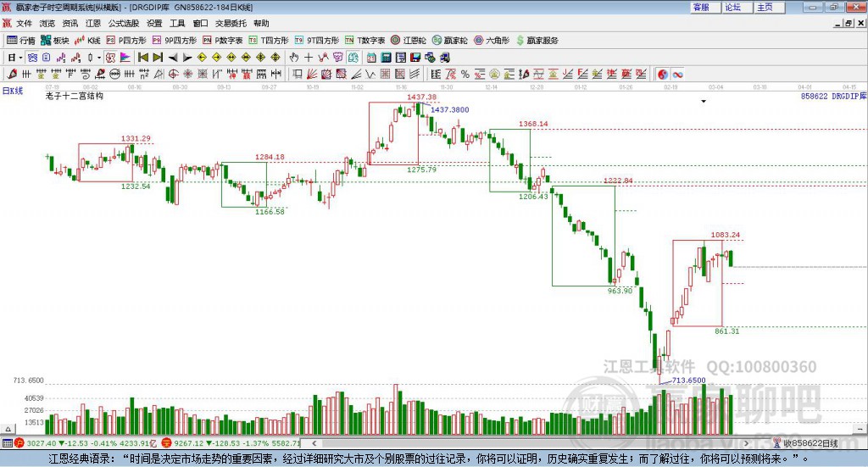
Task: Open the calculator icon
Action: point(386,58)
